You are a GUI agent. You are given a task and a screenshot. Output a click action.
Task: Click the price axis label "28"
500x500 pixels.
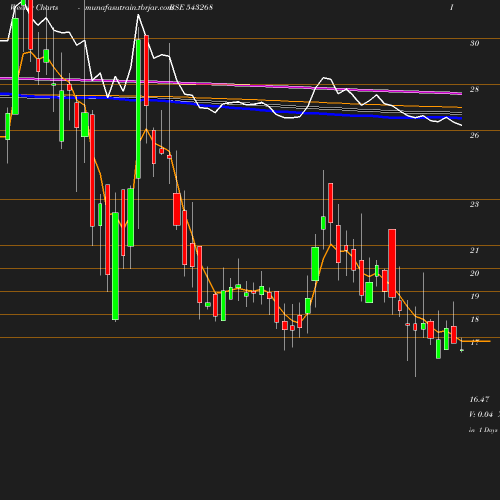coord(474,89)
